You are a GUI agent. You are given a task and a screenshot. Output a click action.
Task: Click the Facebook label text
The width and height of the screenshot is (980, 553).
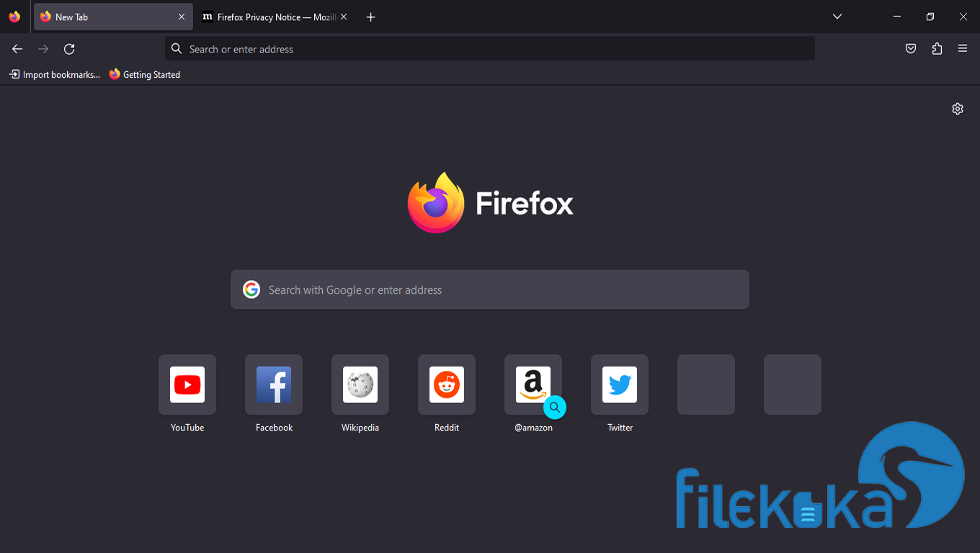[x=274, y=428]
